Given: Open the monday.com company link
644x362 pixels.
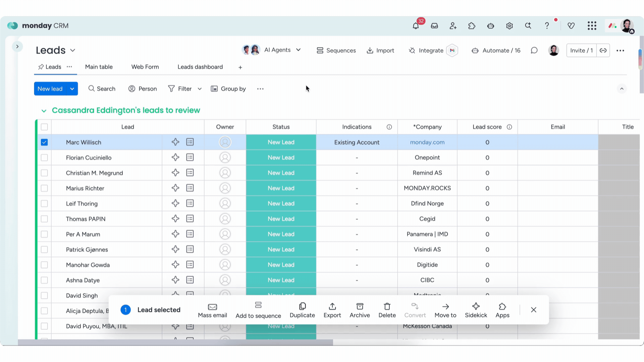Looking at the screenshot, I should (x=427, y=142).
